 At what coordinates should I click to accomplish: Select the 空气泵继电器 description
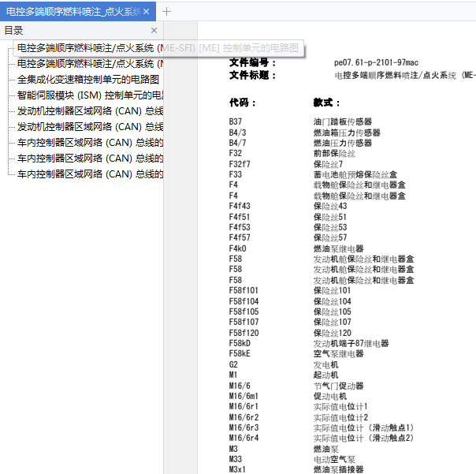coord(339,353)
